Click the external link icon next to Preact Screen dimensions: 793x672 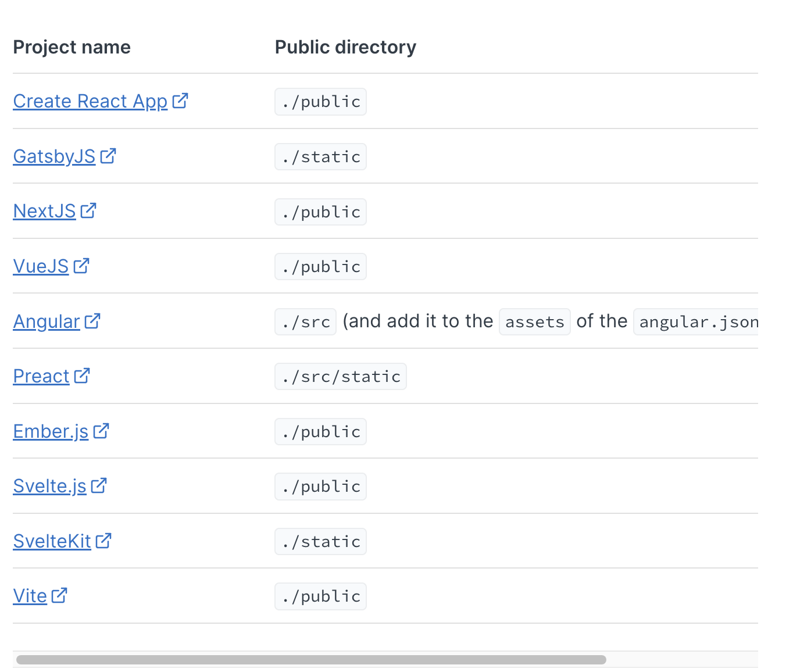point(82,374)
